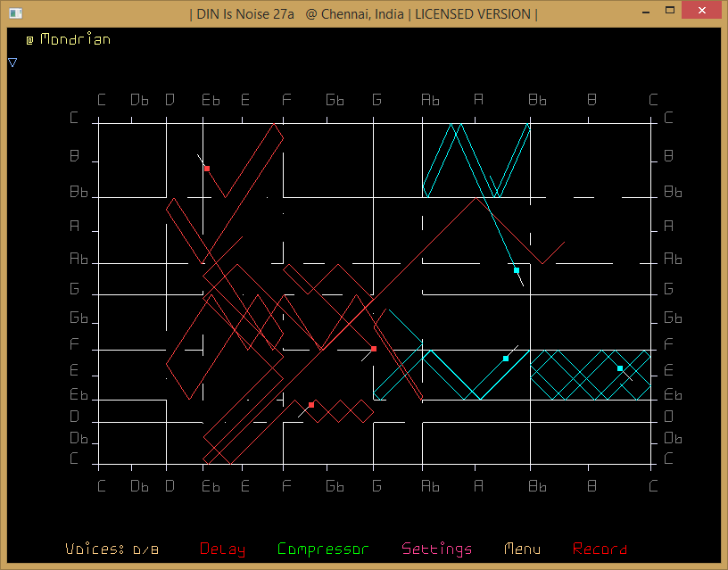Expand the triangle under the Mondrian label
The width and height of the screenshot is (728, 570).
click(x=12, y=62)
